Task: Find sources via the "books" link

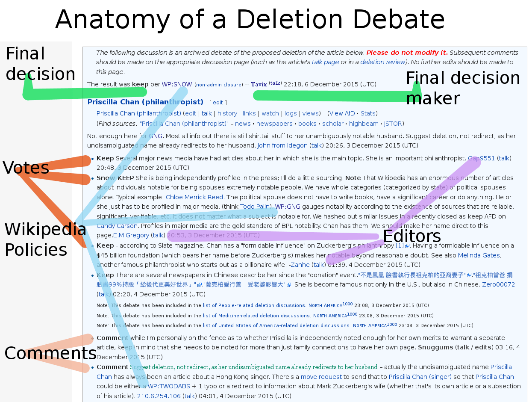Action: [x=307, y=124]
